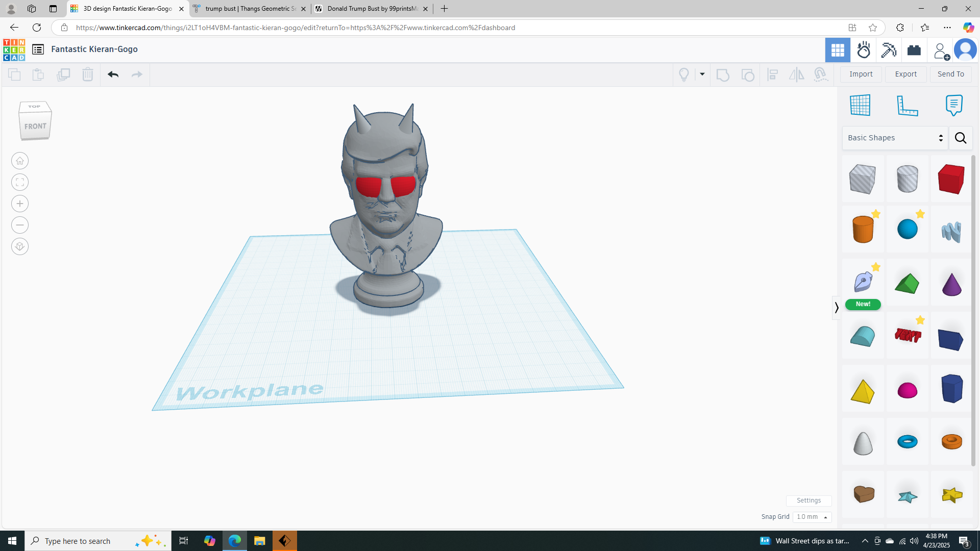Pick the blue Torus shape
This screenshot has width=980, height=551.
tap(907, 441)
